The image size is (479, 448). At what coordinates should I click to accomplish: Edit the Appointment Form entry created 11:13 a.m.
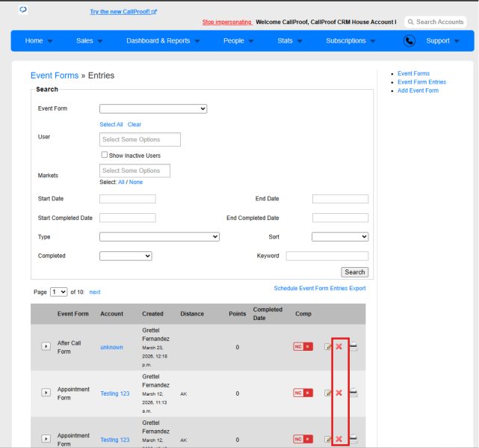327,393
